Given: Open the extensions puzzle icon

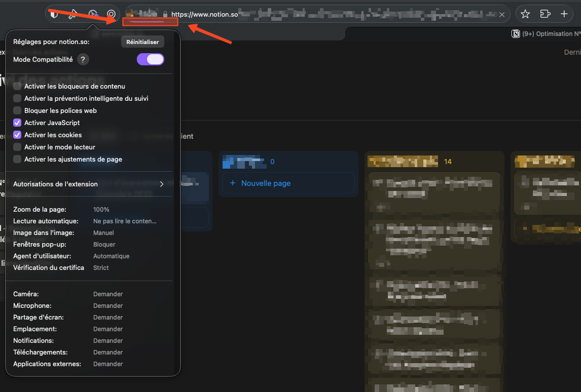Looking at the screenshot, I should [545, 14].
